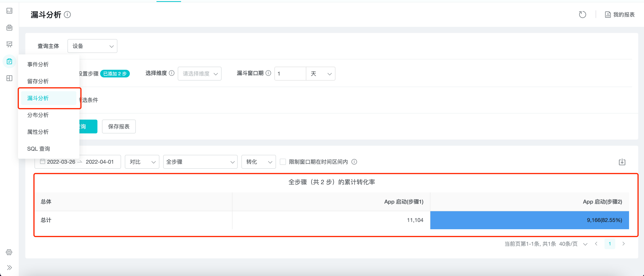Select SQL 查询 menu item
The height and width of the screenshot is (276, 644).
tap(39, 149)
